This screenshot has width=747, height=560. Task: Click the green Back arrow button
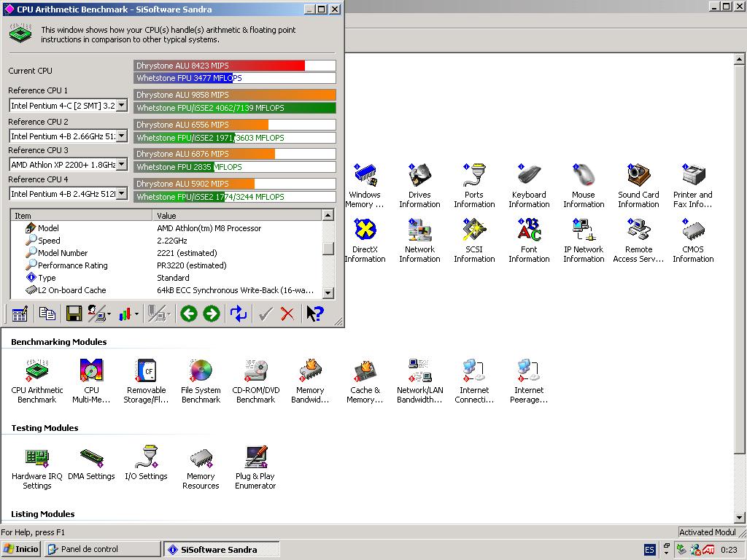click(189, 314)
